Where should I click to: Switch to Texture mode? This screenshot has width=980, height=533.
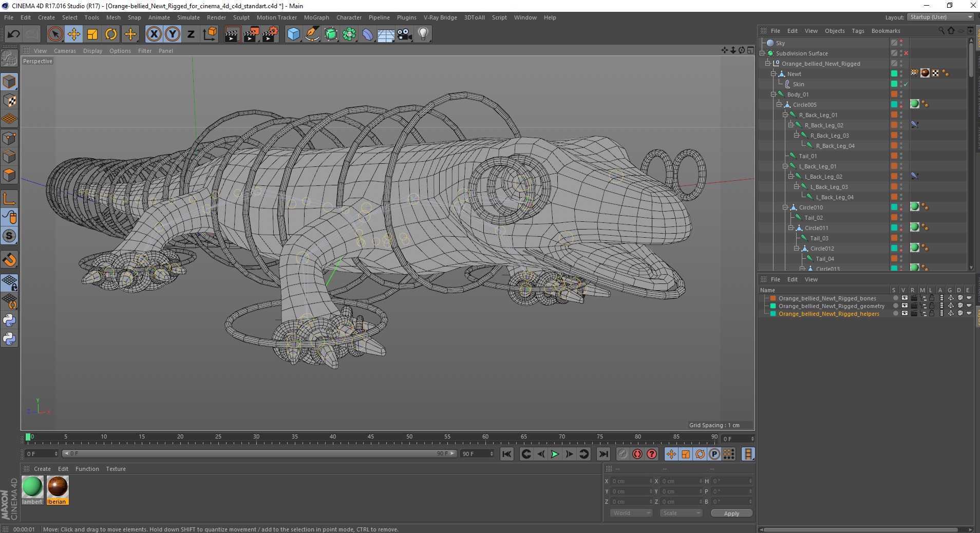(9, 101)
